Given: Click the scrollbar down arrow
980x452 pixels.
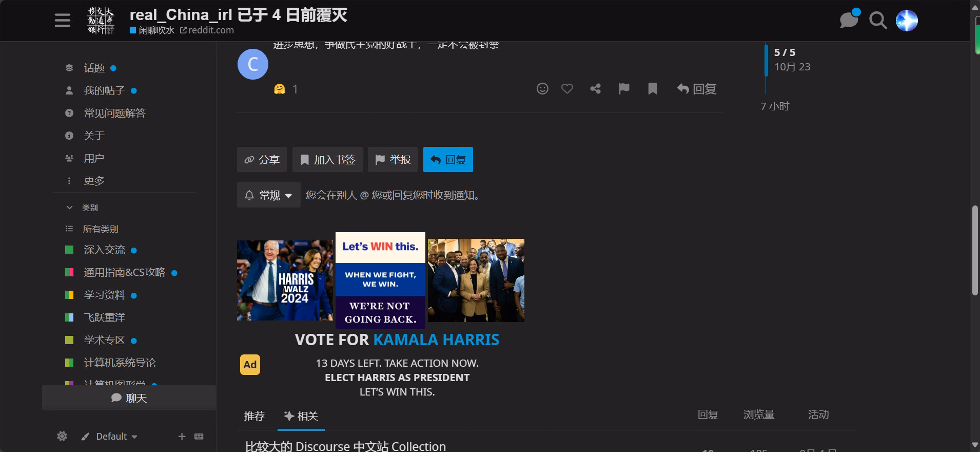Looking at the screenshot, I should tap(975, 445).
